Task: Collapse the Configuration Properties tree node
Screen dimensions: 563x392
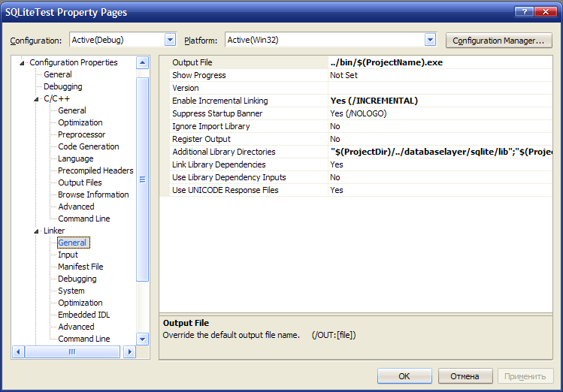Action: point(23,63)
